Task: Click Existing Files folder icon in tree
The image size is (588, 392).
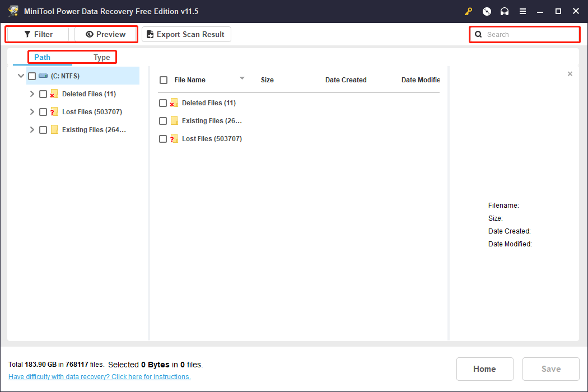Action: pyautogui.click(x=54, y=130)
